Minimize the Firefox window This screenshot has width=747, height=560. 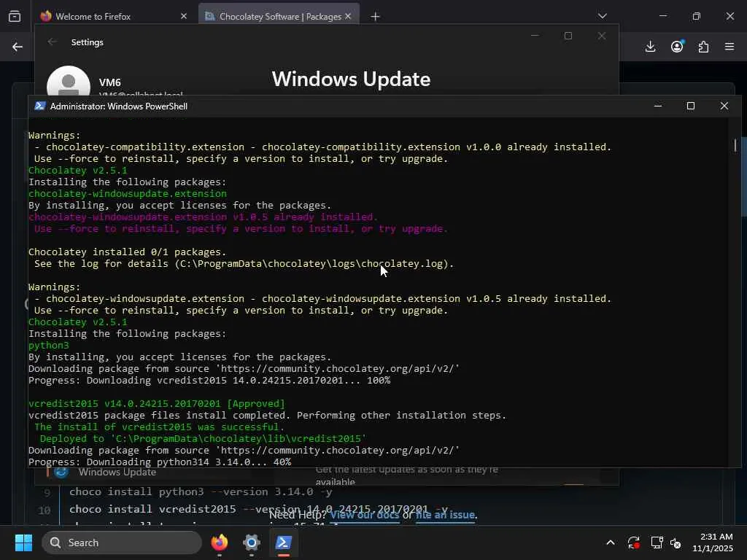point(662,16)
